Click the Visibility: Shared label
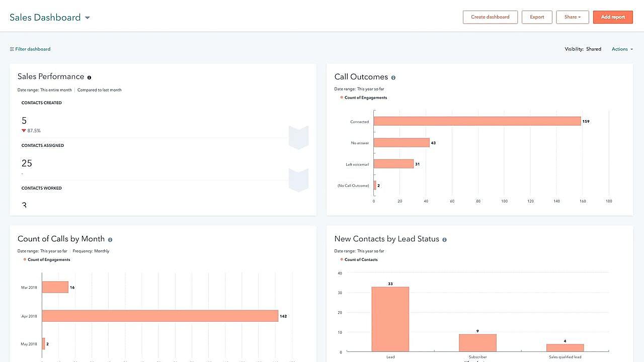 click(583, 49)
